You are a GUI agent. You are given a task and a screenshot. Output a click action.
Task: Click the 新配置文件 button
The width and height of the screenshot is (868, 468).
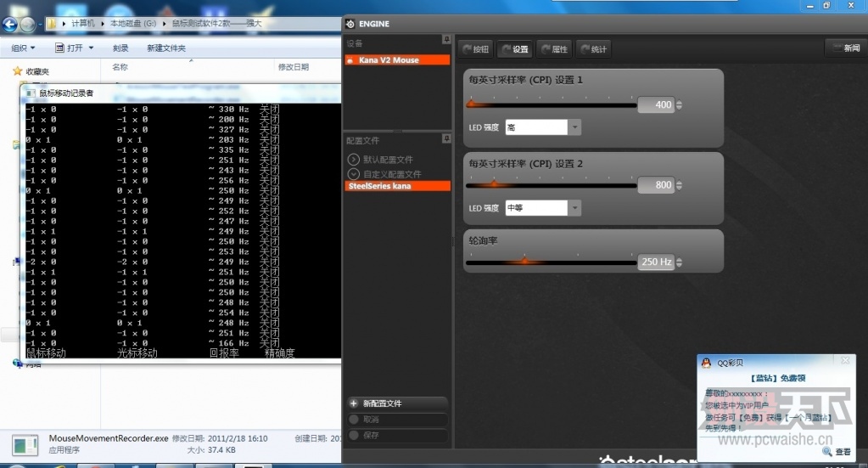tap(396, 403)
